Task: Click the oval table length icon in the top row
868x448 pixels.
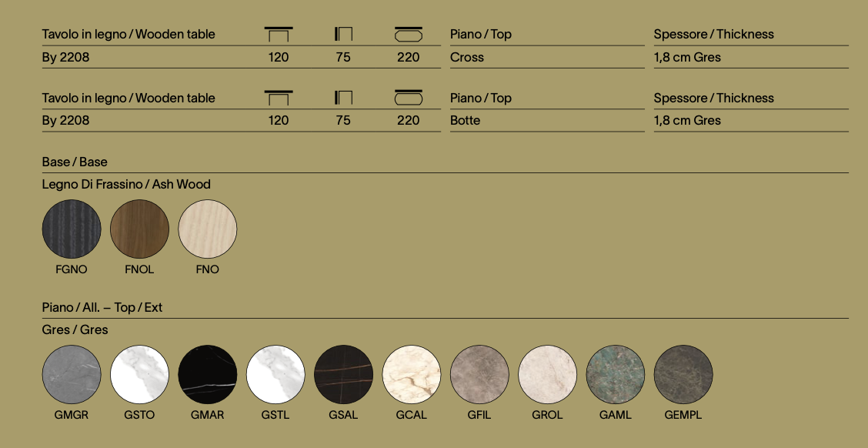Action: point(409,35)
